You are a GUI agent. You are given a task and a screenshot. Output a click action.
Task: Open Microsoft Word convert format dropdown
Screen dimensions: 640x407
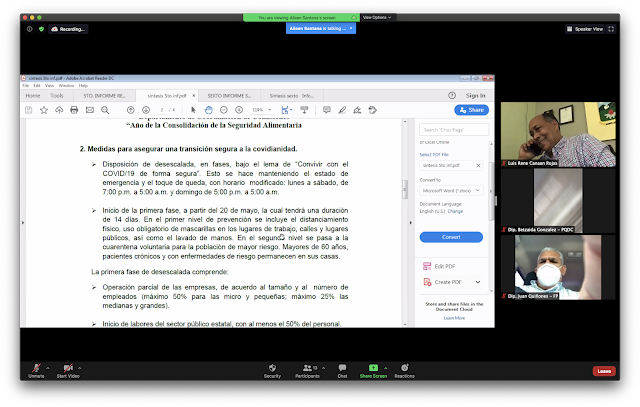click(451, 191)
